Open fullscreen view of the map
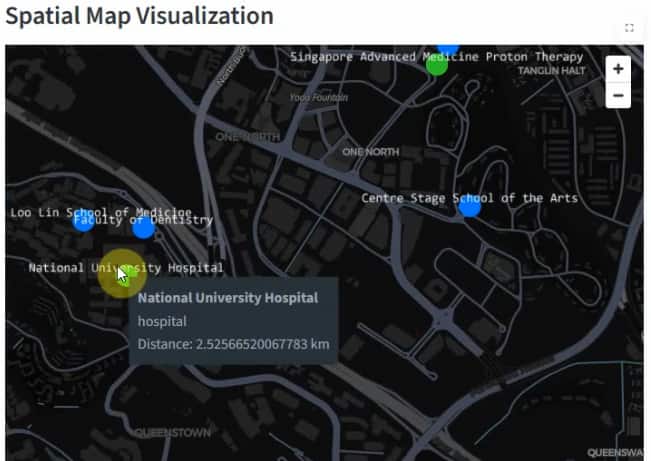The image size is (651, 461). (629, 28)
